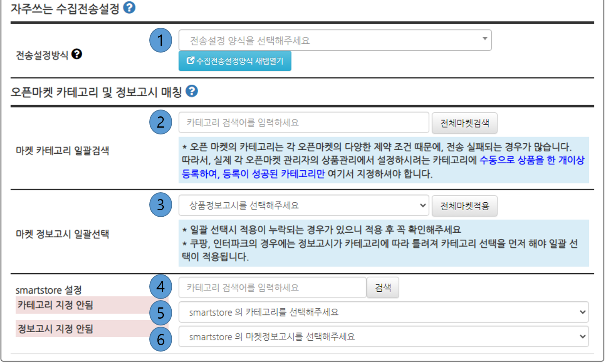
Task: Open help for 오픈마켓 카테고리 및 정보고시 매칭
Action: (192, 91)
